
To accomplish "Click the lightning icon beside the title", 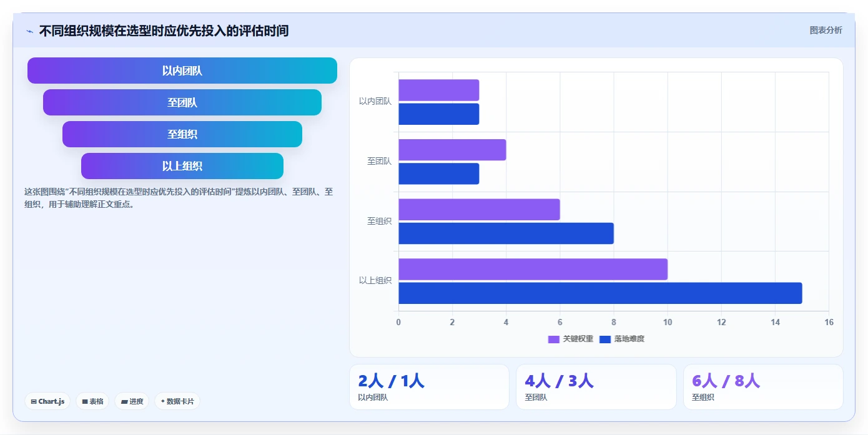I will [x=29, y=31].
